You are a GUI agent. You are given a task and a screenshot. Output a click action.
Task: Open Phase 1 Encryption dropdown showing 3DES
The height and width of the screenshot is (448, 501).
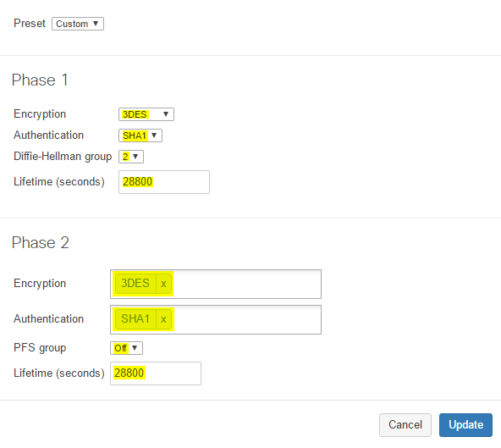146,114
